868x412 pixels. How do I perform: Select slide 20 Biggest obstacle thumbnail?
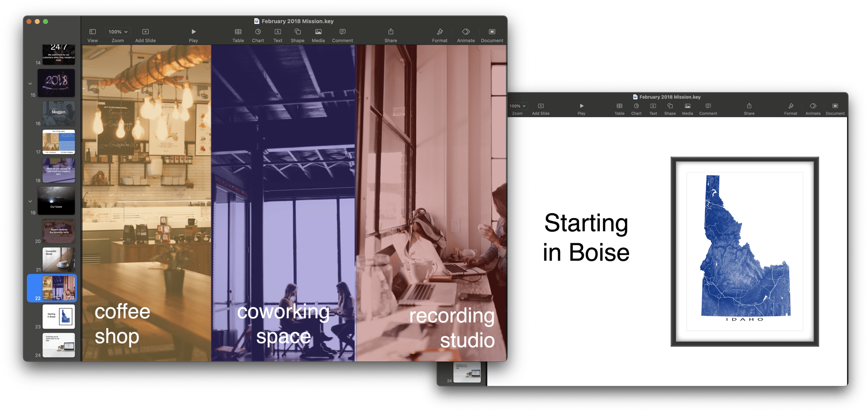[x=59, y=231]
